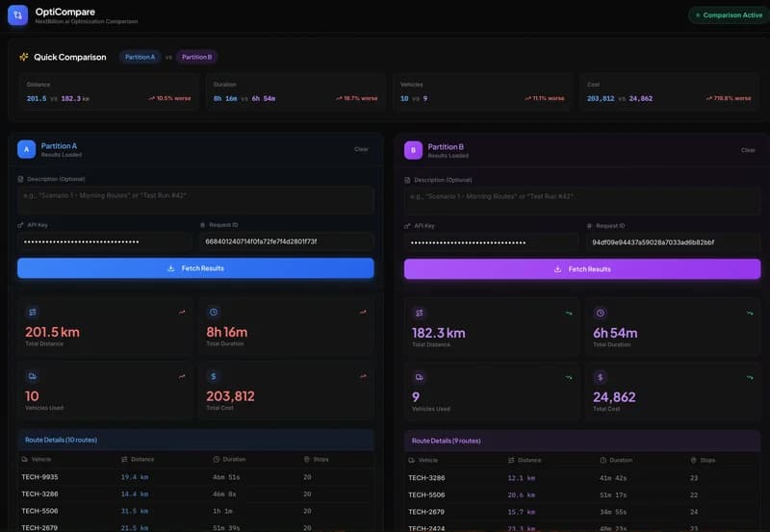This screenshot has width=770, height=532.
Task: Clear the Partition B results
Action: pos(748,149)
